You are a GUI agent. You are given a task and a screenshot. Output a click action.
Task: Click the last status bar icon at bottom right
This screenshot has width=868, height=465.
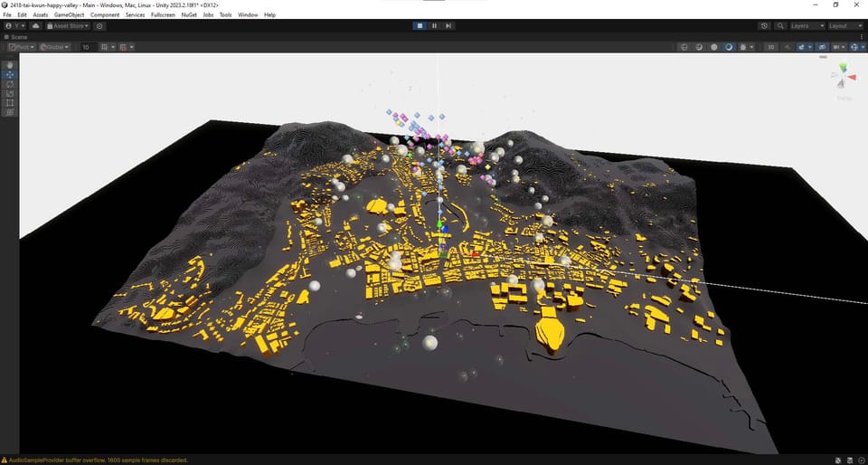click(x=861, y=460)
